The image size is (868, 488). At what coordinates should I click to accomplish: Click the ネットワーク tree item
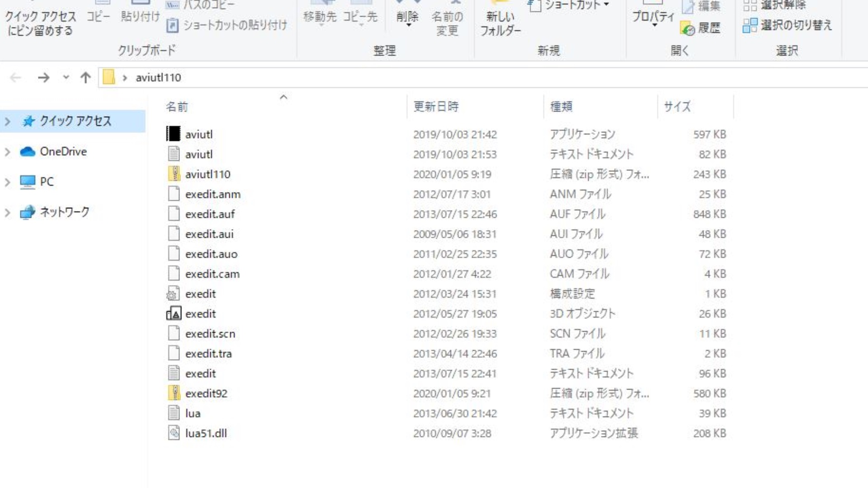(x=64, y=211)
